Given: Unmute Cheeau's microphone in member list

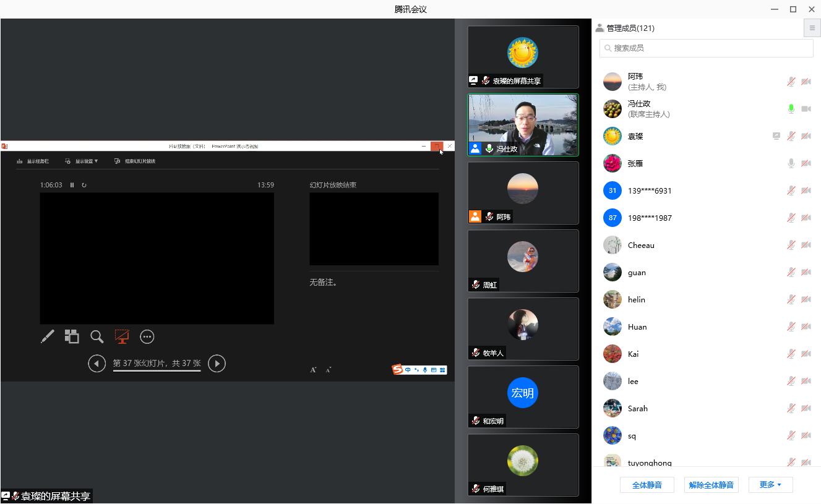Looking at the screenshot, I should (791, 245).
